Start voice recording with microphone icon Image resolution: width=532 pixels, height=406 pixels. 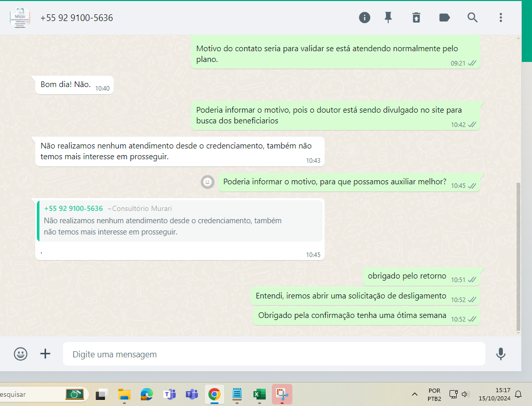501,354
